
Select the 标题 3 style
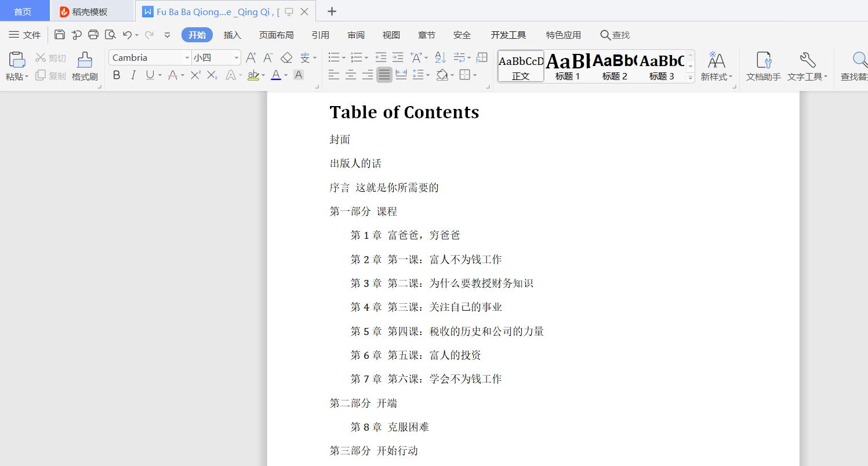[x=662, y=66]
